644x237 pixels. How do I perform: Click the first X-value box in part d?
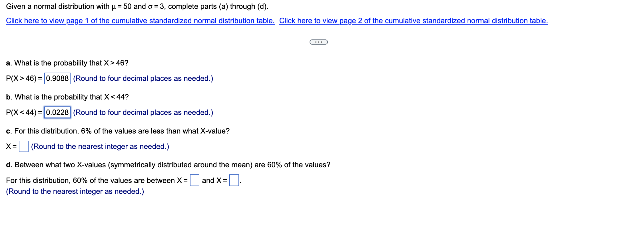pos(194,180)
